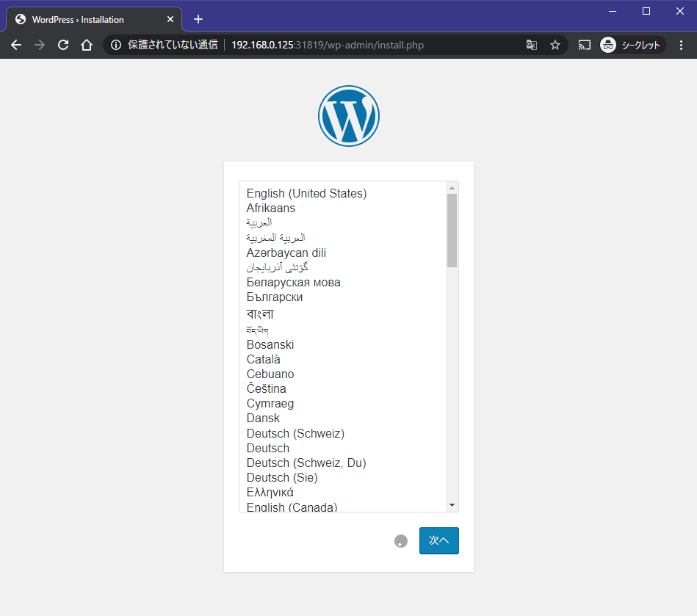Select the Tibetan བོད་ཡིག option

tap(342, 330)
